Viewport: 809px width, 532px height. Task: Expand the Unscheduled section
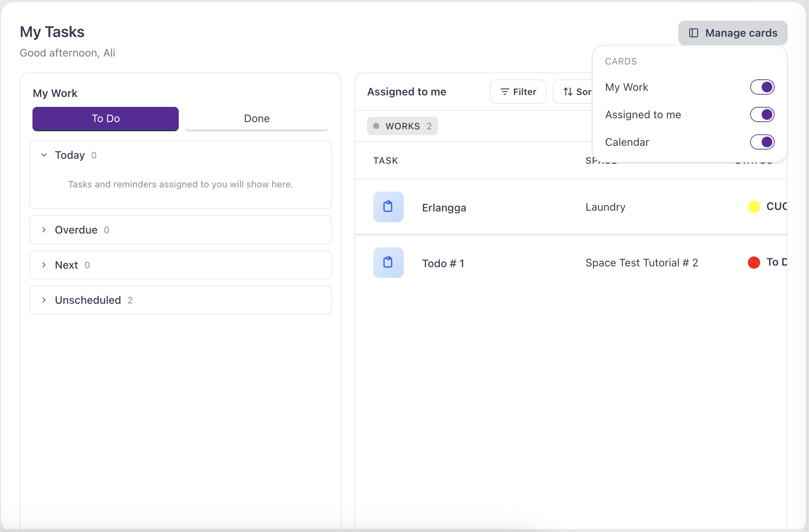coord(180,300)
